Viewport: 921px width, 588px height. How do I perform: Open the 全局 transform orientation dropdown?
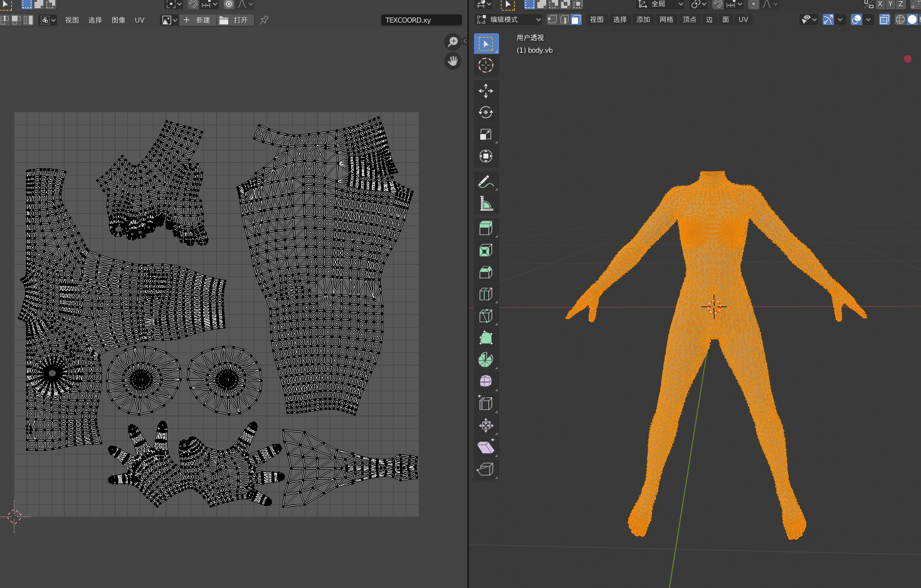coord(661,4)
